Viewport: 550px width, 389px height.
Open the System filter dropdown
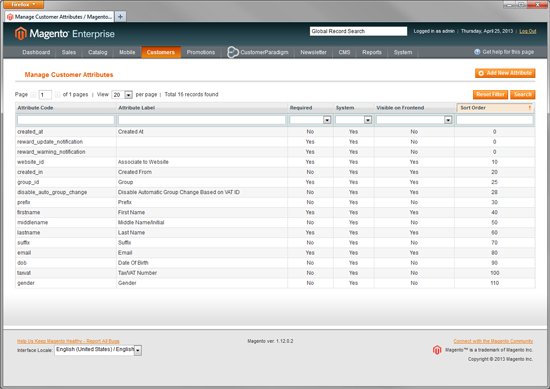tap(354, 120)
